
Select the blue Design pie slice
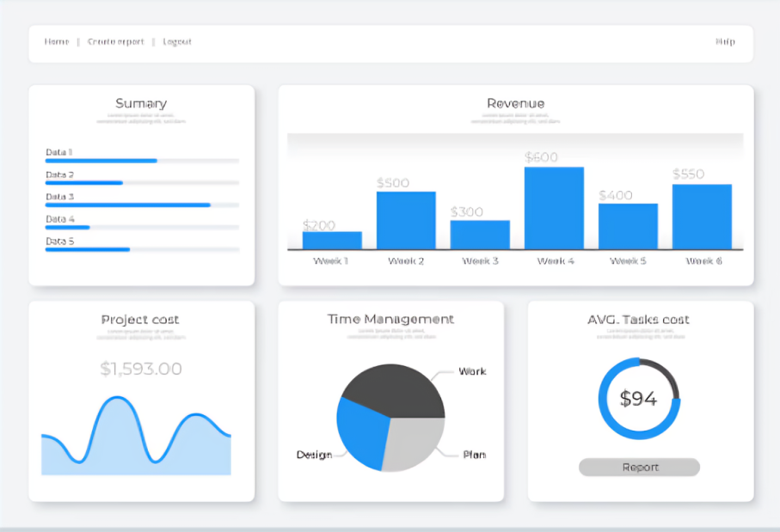click(361, 431)
